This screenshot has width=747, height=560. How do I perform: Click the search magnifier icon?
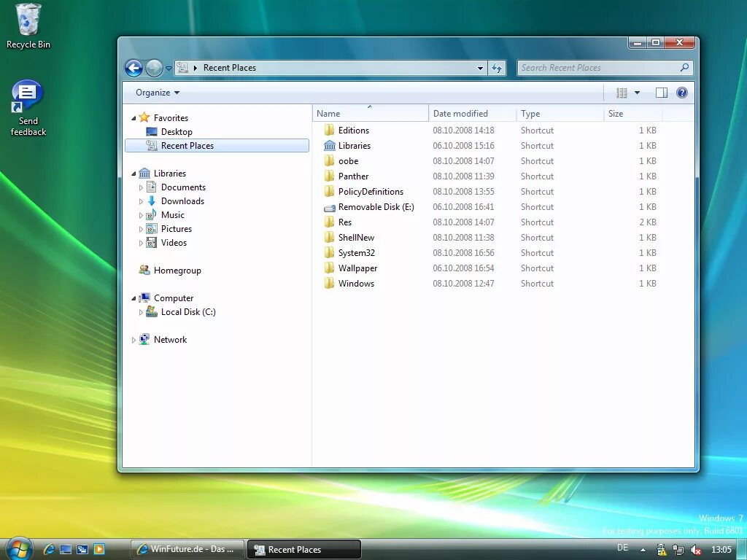tap(684, 68)
